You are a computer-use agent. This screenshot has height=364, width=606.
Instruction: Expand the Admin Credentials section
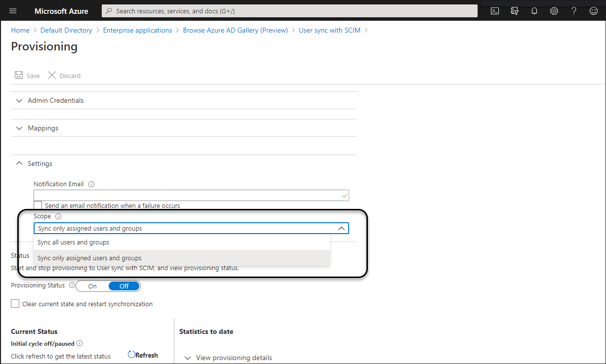183,100
